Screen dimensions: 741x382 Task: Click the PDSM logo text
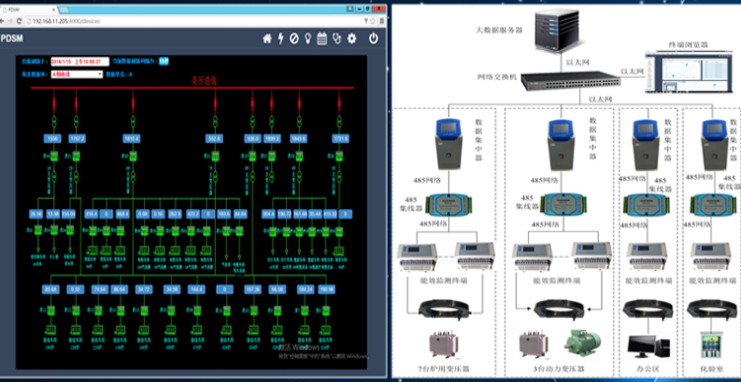[x=12, y=39]
